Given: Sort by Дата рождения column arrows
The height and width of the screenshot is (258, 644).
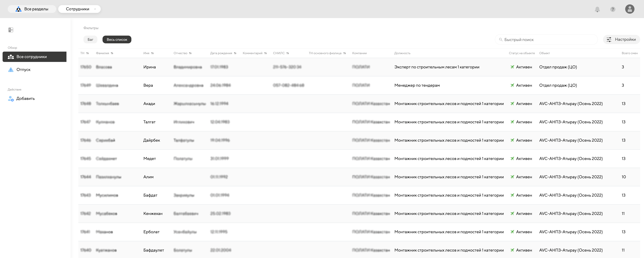Looking at the screenshot, I should 235,53.
